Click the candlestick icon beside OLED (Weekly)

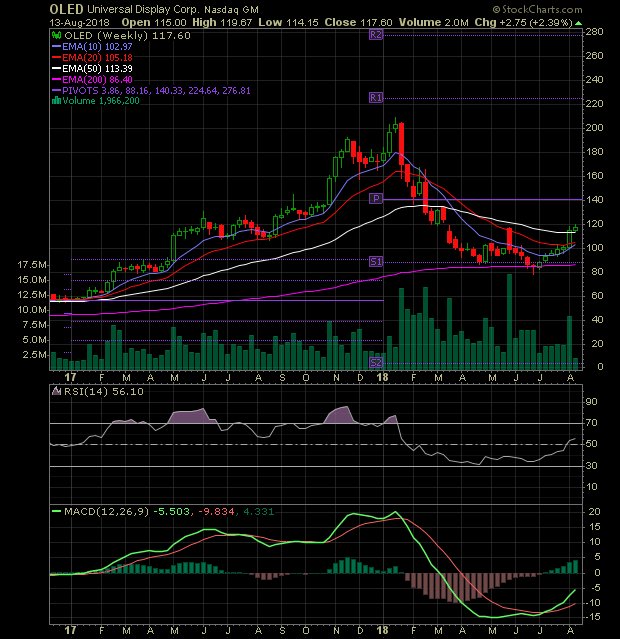[x=57, y=36]
